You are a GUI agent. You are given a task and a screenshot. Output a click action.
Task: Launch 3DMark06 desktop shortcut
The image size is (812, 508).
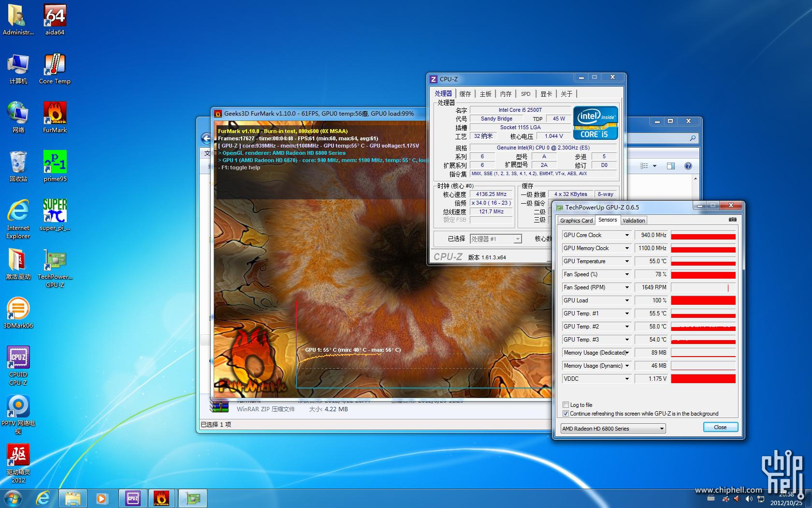18,313
